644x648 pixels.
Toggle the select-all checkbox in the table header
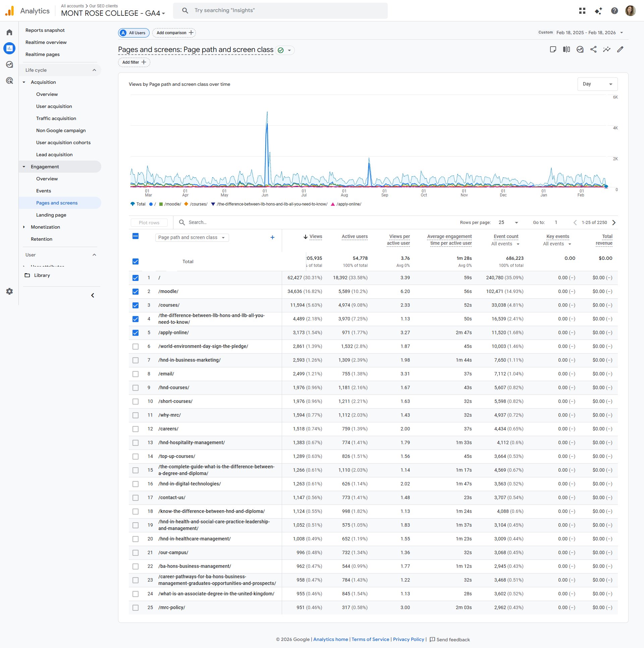(x=136, y=236)
